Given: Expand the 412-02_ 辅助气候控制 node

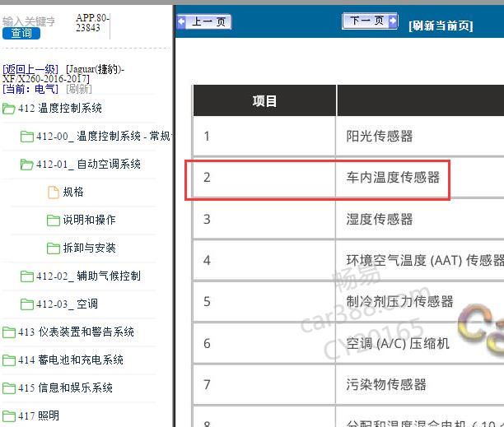Looking at the screenshot, I should pos(88,276).
